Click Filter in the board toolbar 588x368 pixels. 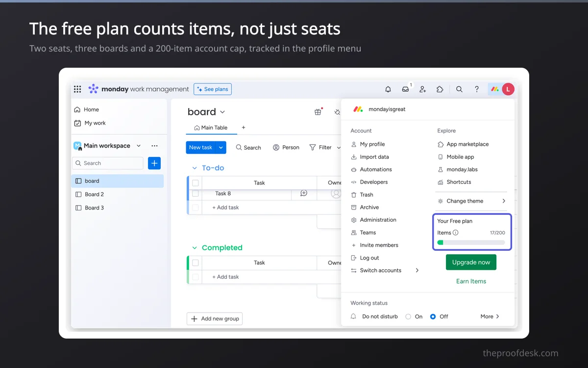point(320,147)
